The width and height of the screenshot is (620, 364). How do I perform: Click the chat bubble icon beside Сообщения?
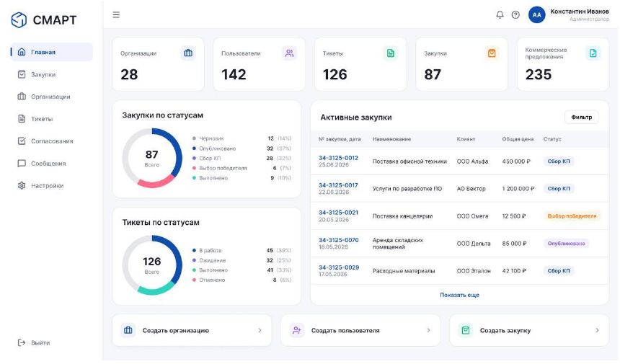22,164
